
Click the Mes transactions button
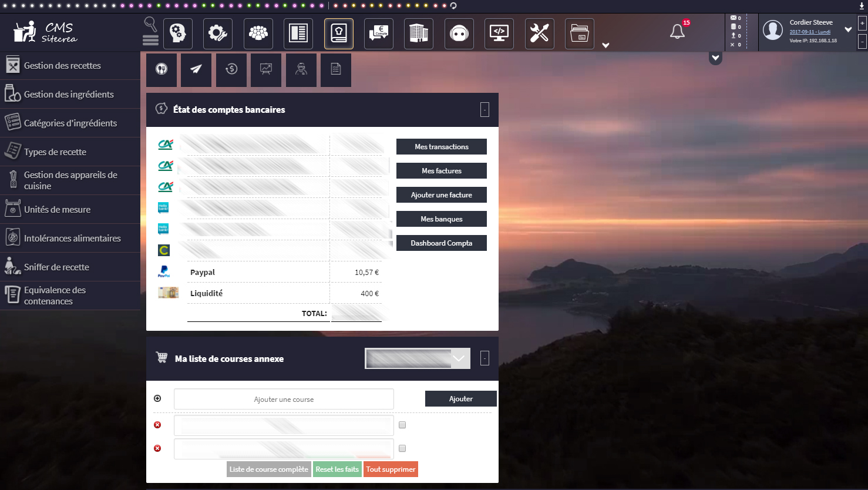442,146
